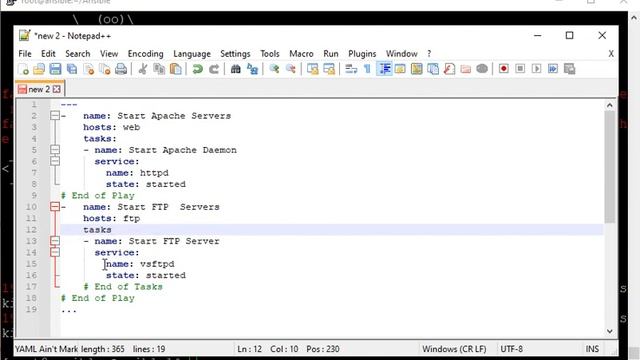Close the 'new 2' tab with its X
The width and height of the screenshot is (640, 360).
[x=57, y=89]
